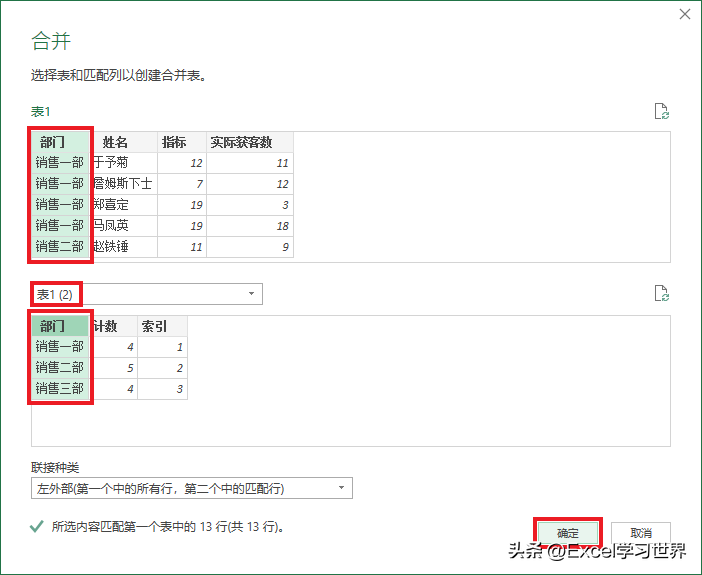Click 销售二部 cell in first table
The height and width of the screenshot is (575, 702).
click(x=60, y=247)
